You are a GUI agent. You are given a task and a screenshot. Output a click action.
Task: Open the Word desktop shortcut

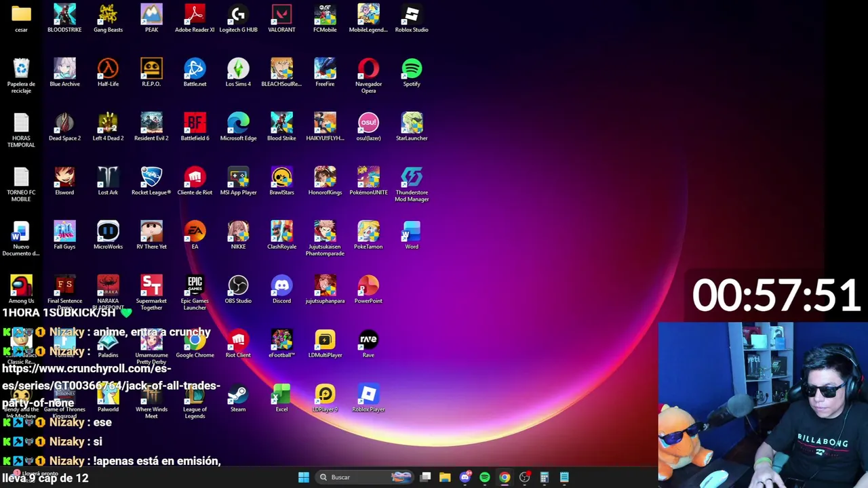412,235
